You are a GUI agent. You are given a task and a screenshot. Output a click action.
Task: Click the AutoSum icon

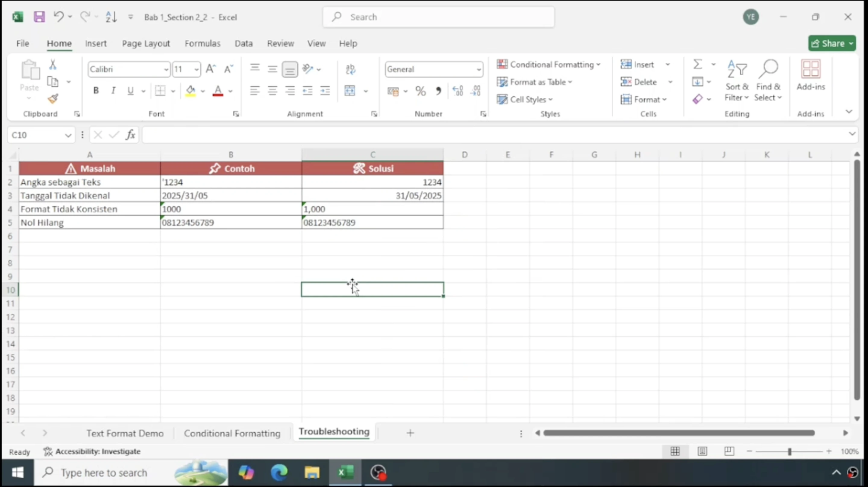[x=697, y=64]
